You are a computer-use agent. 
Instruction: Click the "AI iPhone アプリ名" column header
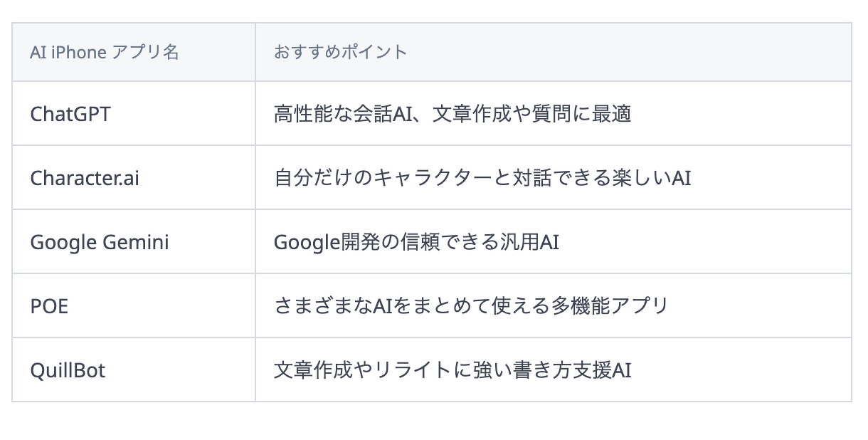click(x=134, y=52)
